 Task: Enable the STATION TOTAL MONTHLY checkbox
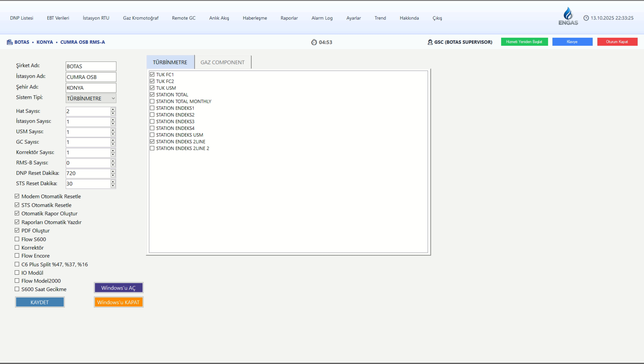pyautogui.click(x=152, y=101)
